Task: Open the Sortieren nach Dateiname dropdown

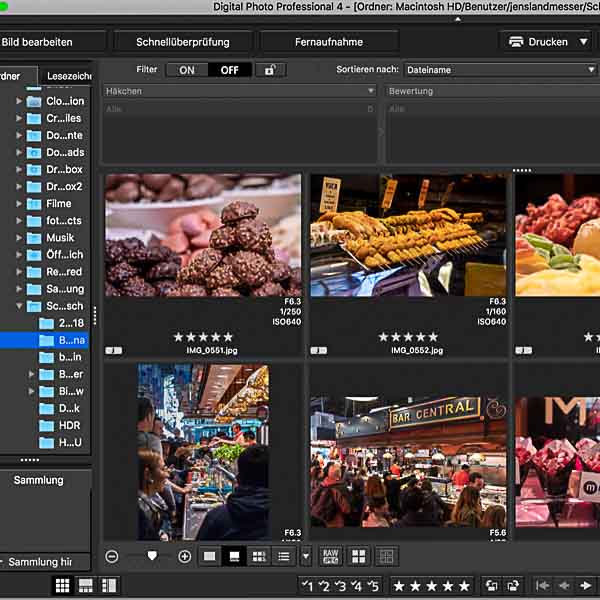Action: 500,70
